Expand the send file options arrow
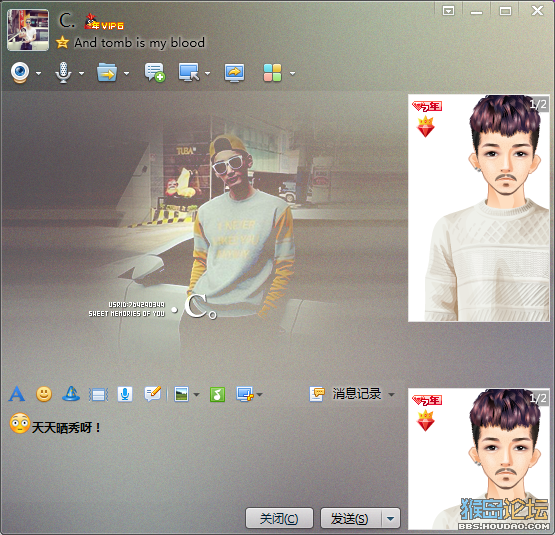This screenshot has height=535, width=555. tap(126, 73)
